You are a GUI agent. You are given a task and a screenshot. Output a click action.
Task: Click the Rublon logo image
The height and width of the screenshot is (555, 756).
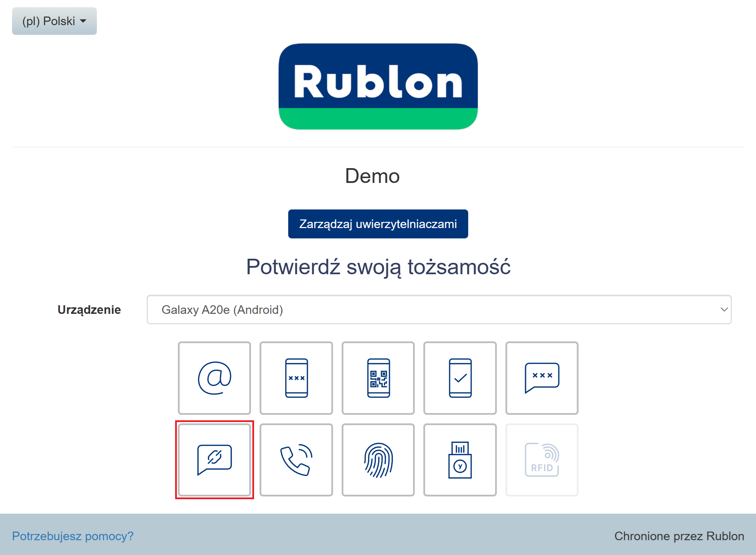coord(378,86)
